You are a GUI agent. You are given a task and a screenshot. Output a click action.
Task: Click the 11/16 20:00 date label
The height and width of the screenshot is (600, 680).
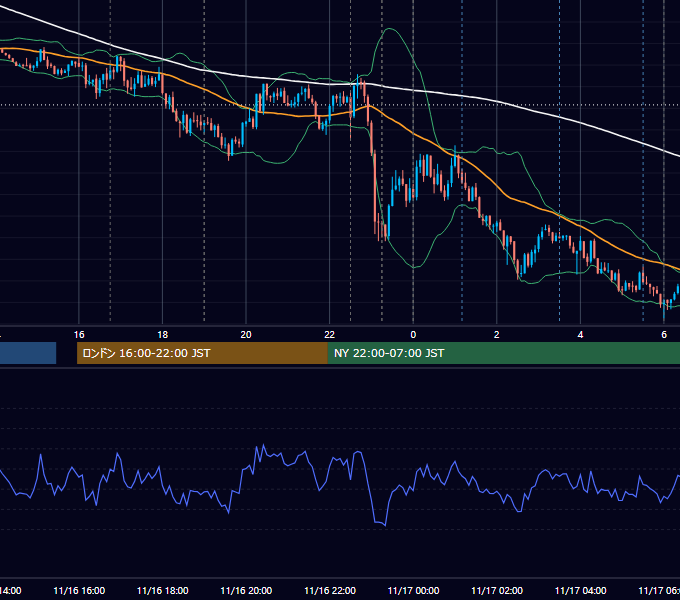246,590
